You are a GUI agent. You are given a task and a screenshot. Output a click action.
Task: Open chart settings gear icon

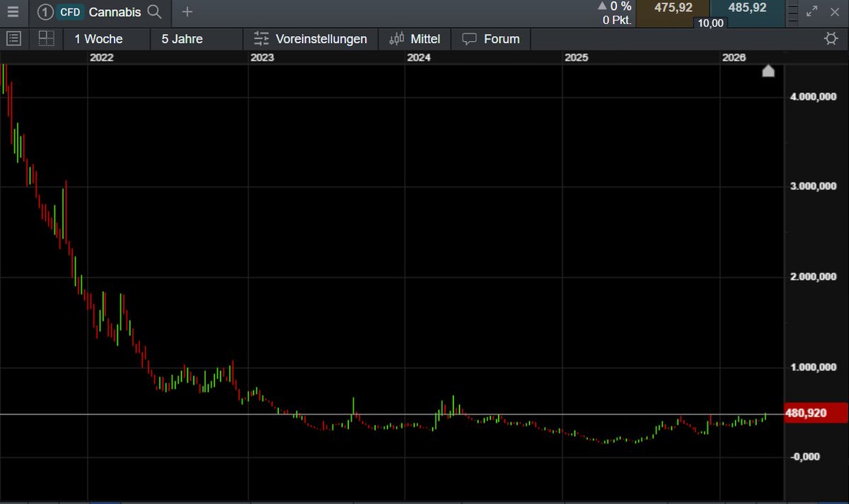[x=831, y=38]
